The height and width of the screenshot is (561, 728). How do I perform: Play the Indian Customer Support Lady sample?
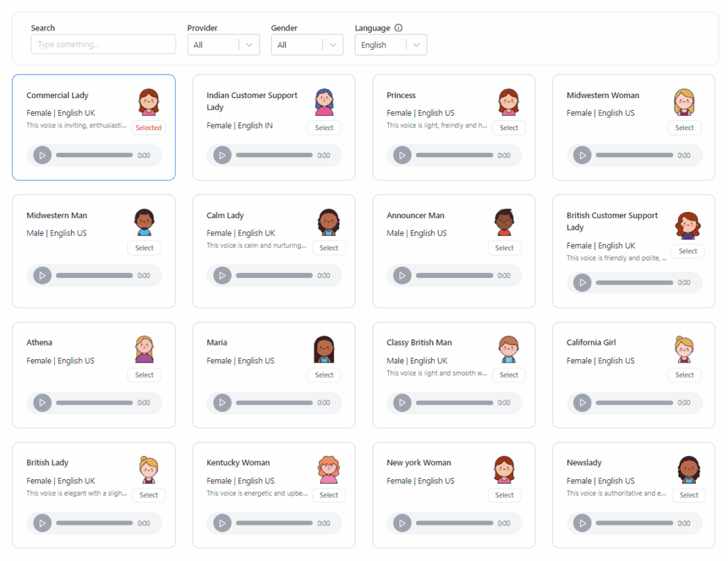pos(223,155)
